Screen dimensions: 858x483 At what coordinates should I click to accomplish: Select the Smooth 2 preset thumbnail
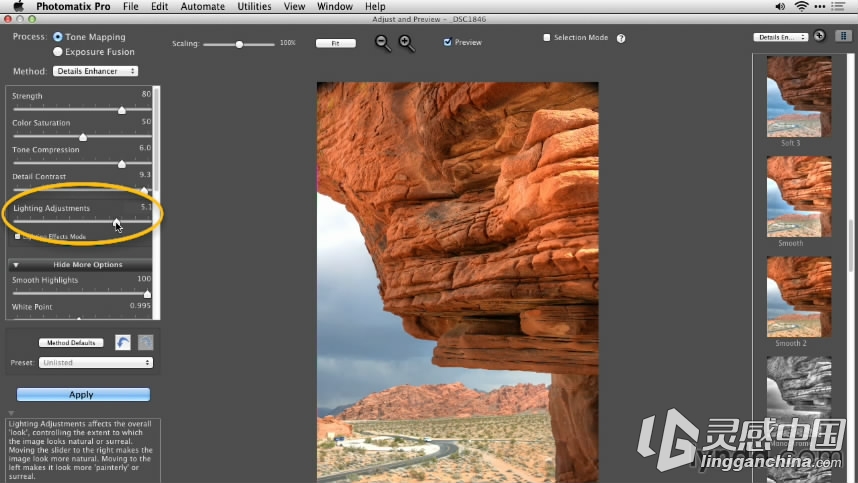click(799, 296)
